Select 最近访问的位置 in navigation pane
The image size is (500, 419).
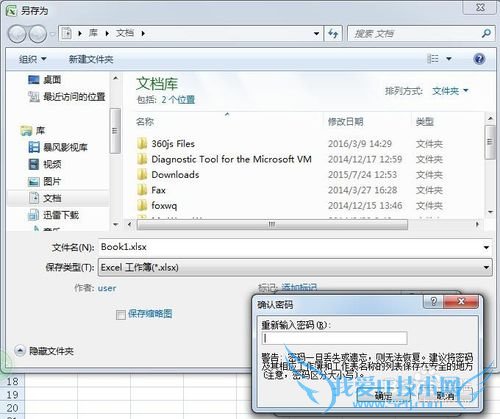coord(67,97)
